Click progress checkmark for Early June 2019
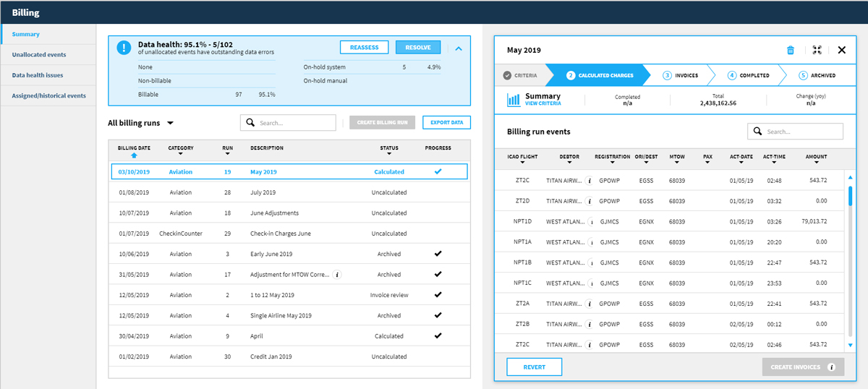Screen dimensions: 868x389 point(437,254)
